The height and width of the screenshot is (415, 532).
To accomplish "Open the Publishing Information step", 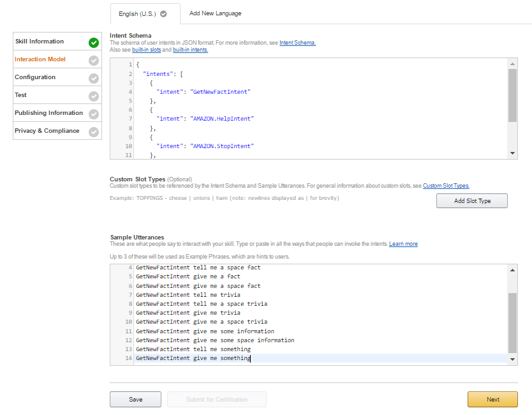I will click(57, 113).
